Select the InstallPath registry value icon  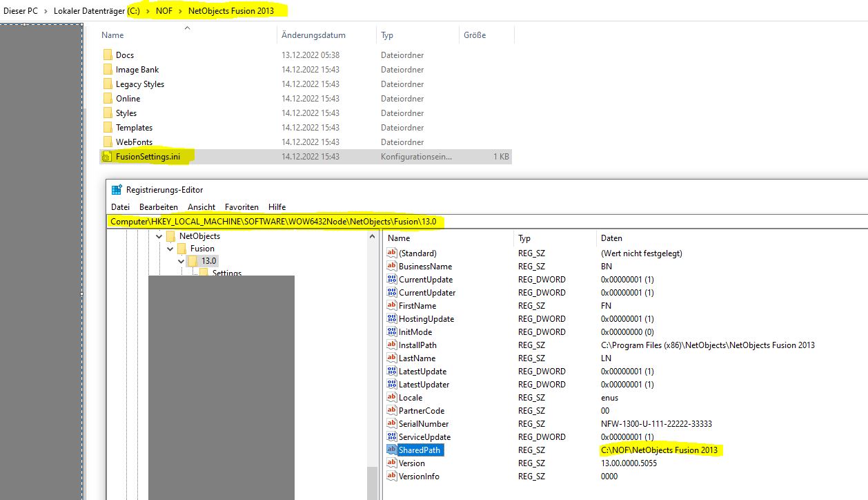[392, 345]
